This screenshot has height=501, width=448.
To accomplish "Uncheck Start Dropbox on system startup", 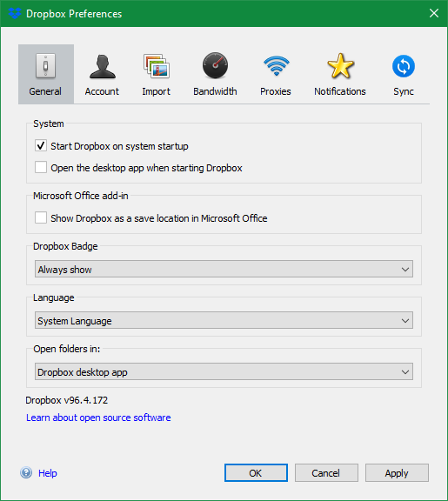I will tap(41, 146).
